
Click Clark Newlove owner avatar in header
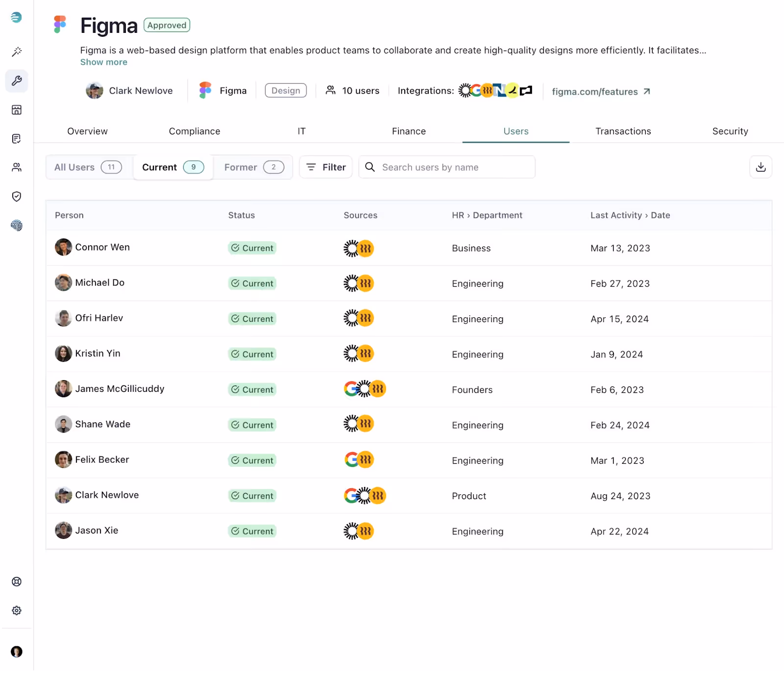click(x=94, y=90)
